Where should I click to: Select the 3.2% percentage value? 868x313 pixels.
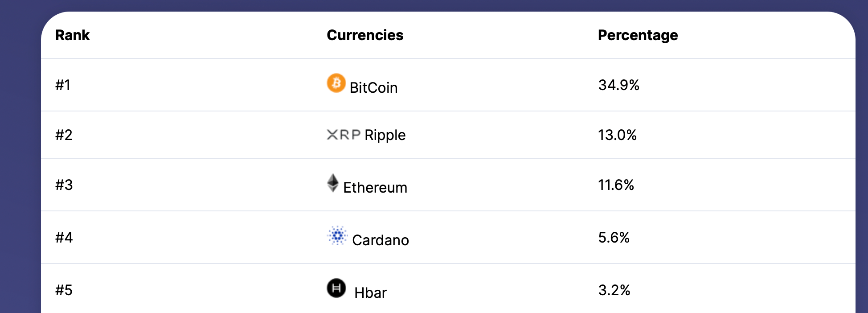[614, 290]
